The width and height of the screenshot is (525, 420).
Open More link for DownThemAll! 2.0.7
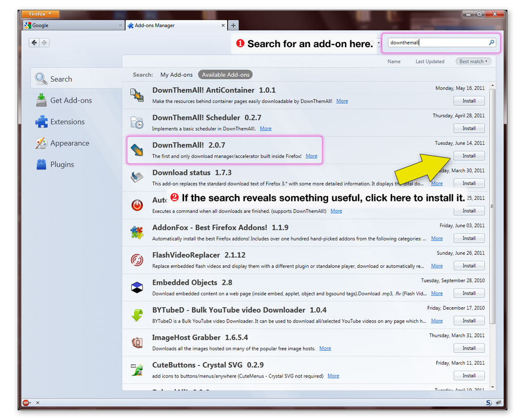311,156
